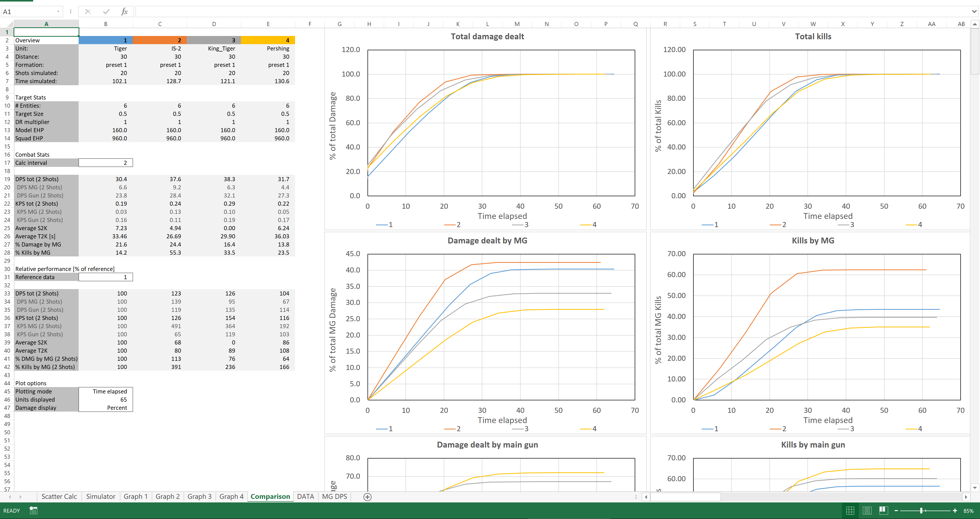Switch to Normal view icon
Screen dimensions: 980x519
[x=850, y=511]
